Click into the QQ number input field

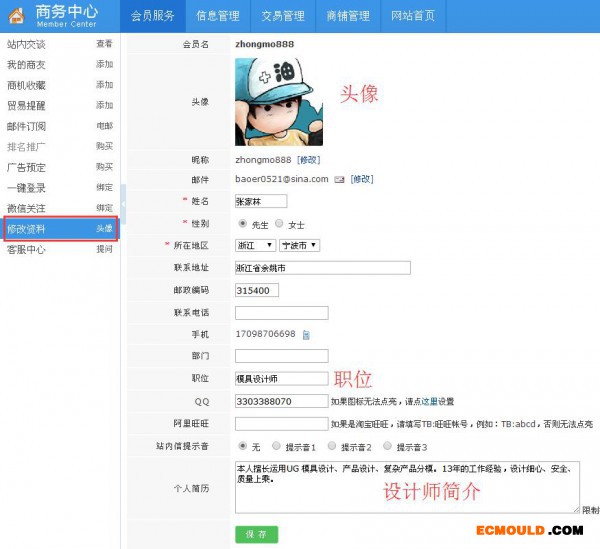(x=281, y=401)
